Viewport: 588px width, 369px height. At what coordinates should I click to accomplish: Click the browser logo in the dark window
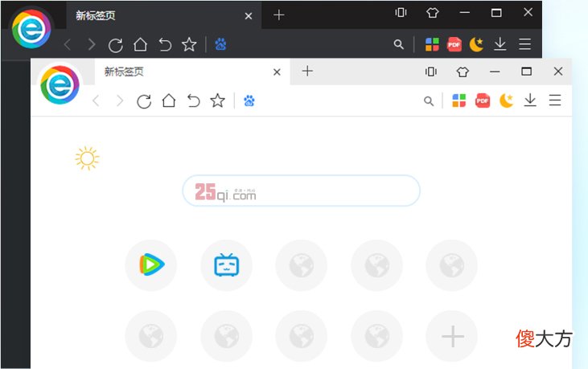point(31,29)
